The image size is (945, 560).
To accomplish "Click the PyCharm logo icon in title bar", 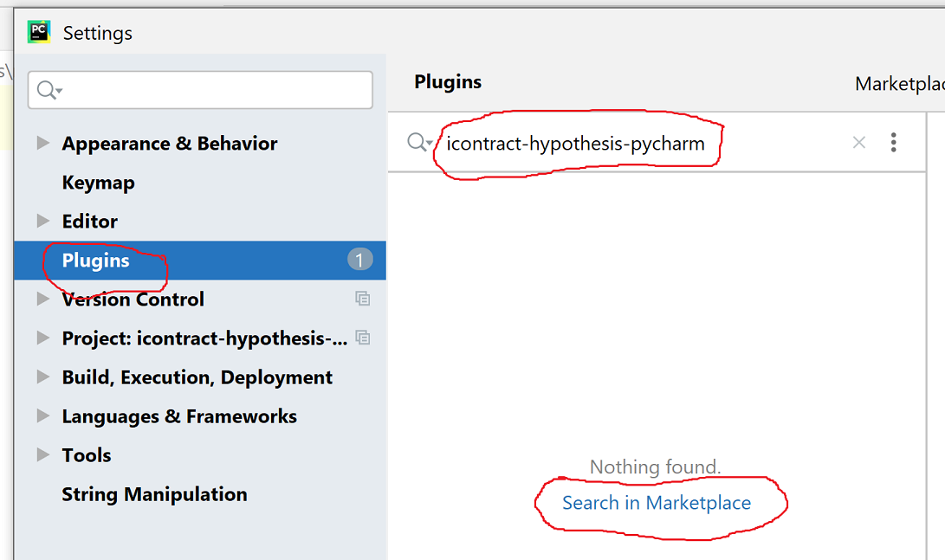I will (x=39, y=32).
